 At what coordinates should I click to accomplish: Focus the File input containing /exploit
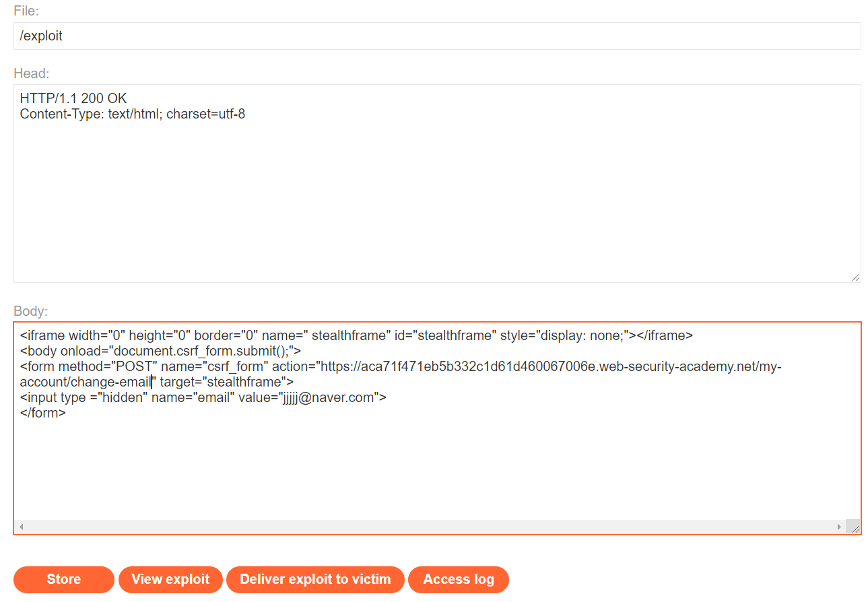point(437,36)
